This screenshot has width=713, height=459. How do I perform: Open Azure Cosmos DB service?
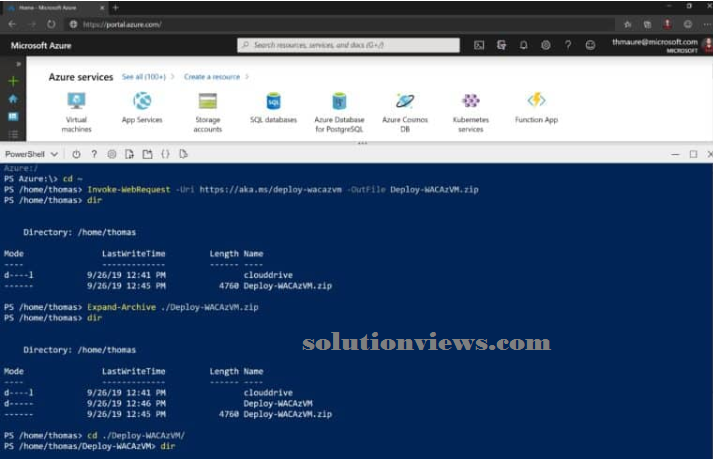(x=405, y=112)
